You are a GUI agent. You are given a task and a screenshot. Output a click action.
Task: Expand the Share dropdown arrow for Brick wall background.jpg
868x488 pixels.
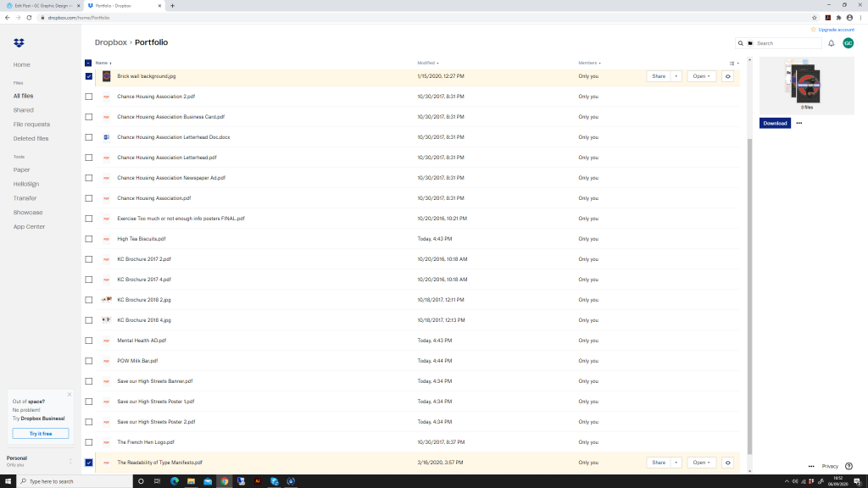(x=676, y=76)
